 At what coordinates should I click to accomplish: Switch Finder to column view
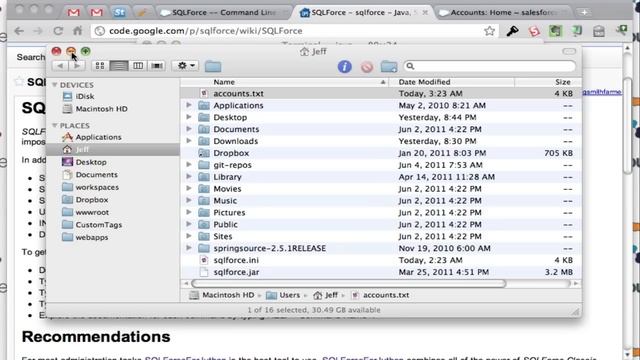point(138,66)
